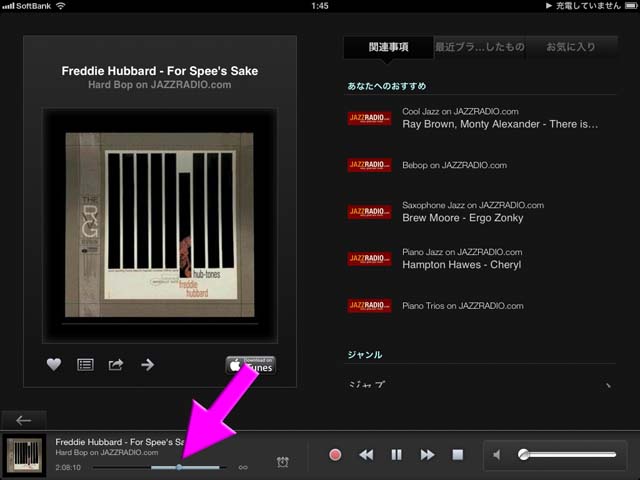
Task: Mute audio via the speaker icon
Action: (x=497, y=455)
